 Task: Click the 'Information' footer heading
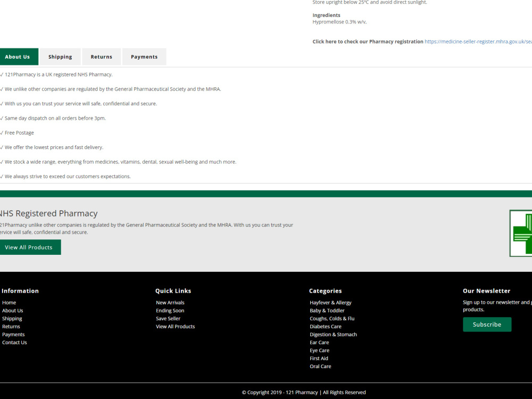coord(20,291)
